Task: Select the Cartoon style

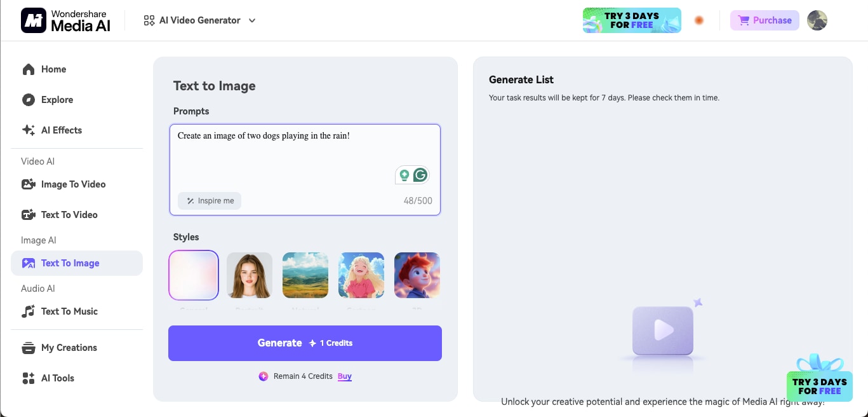Action: coord(361,275)
